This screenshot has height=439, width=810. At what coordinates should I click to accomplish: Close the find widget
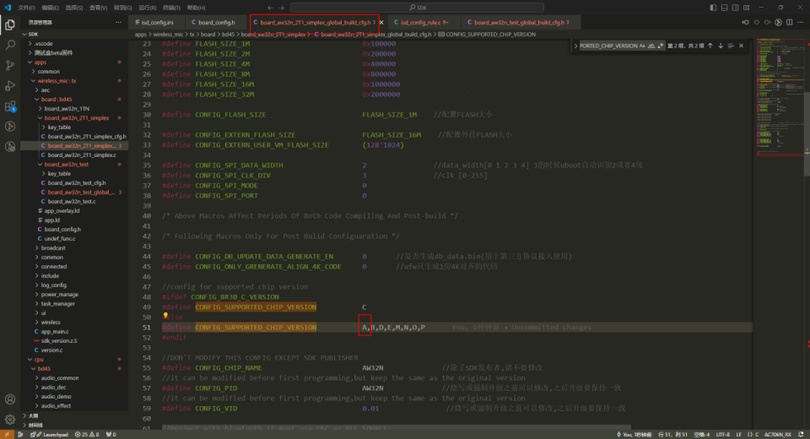(x=741, y=45)
